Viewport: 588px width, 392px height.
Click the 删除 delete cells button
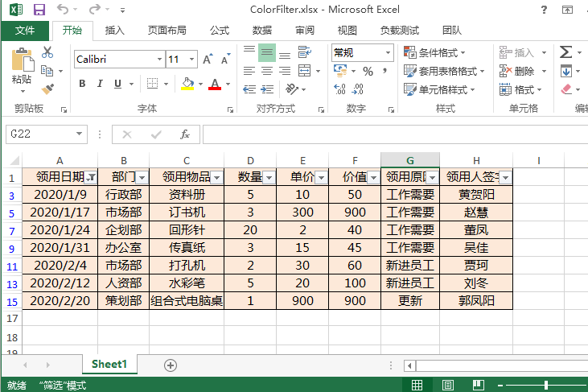(516, 71)
